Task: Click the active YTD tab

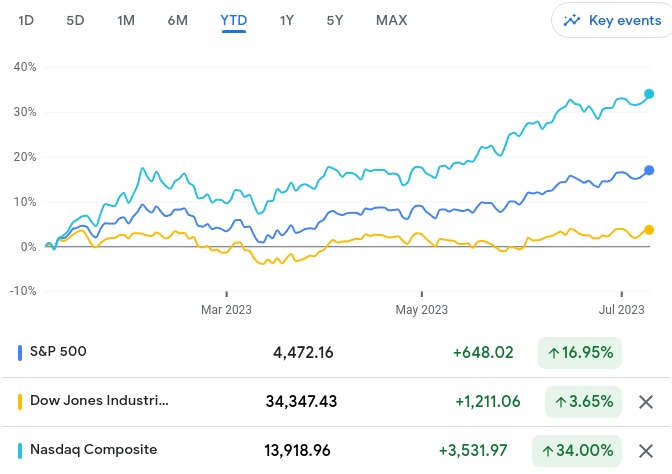Action: coord(234,20)
